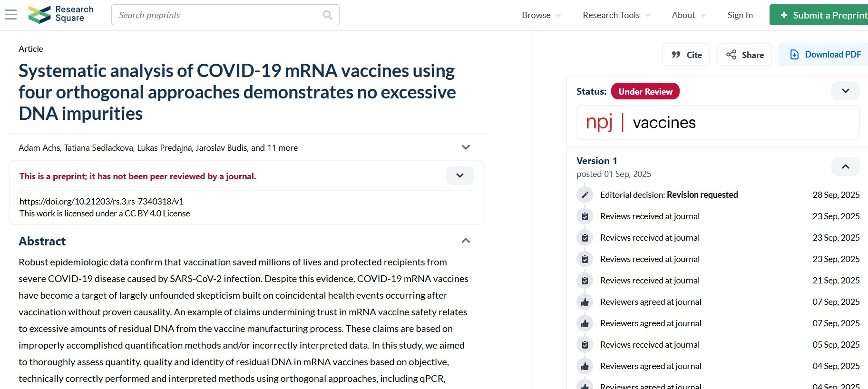The width and height of the screenshot is (868, 389).
Task: Expand the preprint notice details
Action: point(459,175)
